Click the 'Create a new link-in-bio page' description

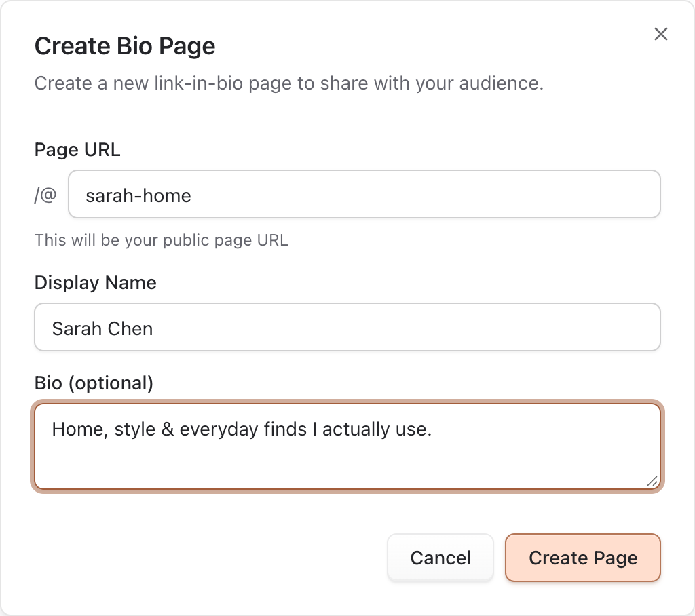pos(289,83)
